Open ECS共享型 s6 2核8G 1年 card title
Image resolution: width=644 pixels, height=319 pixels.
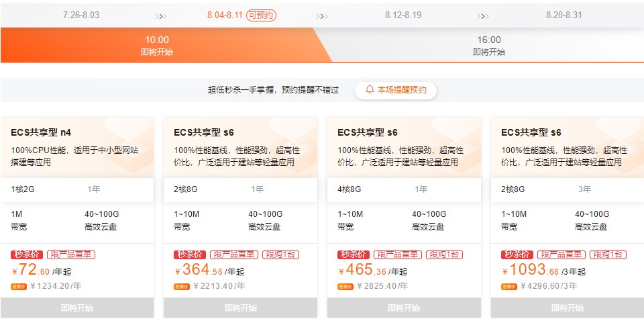pyautogui.click(x=204, y=132)
